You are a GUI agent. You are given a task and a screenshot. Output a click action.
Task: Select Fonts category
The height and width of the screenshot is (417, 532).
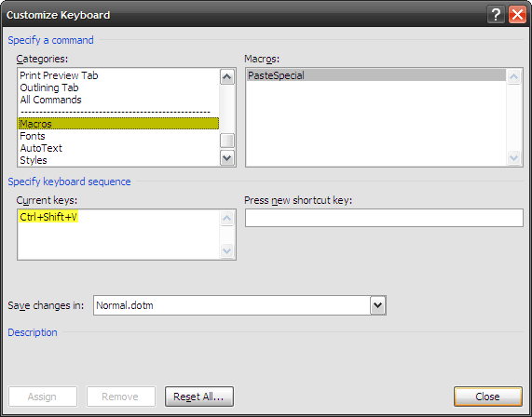point(33,136)
